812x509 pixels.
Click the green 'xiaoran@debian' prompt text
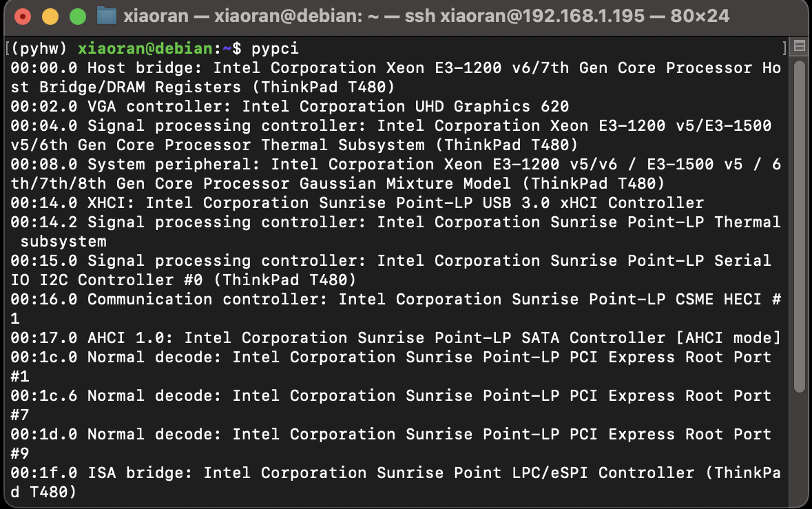tap(145, 49)
